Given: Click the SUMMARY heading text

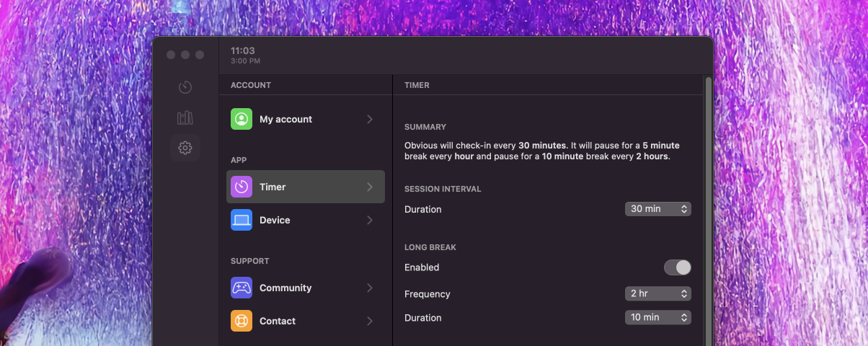Looking at the screenshot, I should [425, 127].
